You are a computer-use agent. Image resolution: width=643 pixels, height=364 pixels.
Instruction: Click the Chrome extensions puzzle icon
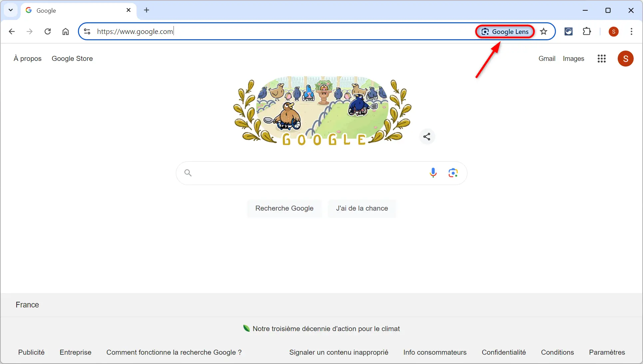point(587,31)
